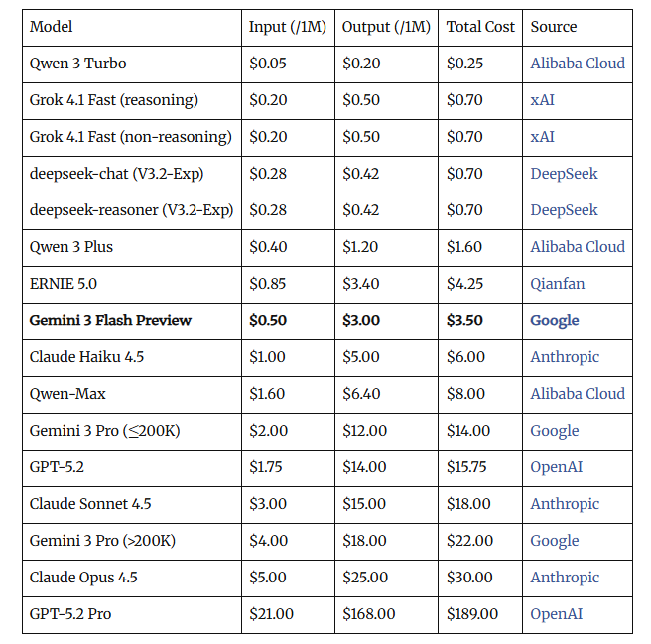The width and height of the screenshot is (651, 644).
Task: Click the Total Cost column header
Action: coord(480,27)
